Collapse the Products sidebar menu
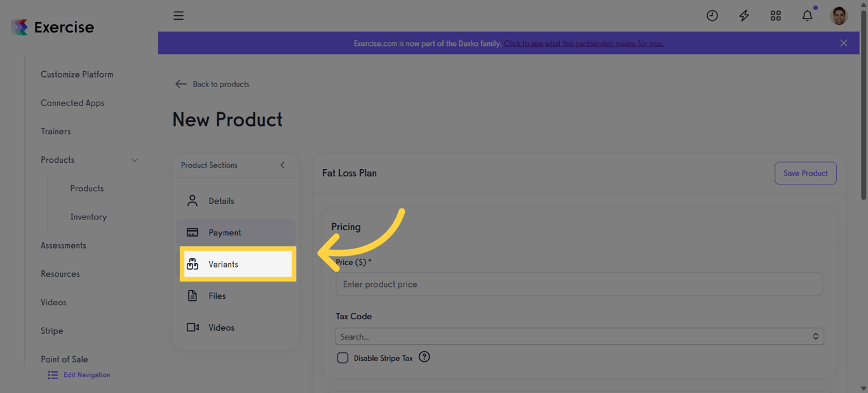The width and height of the screenshot is (868, 393). [x=134, y=160]
